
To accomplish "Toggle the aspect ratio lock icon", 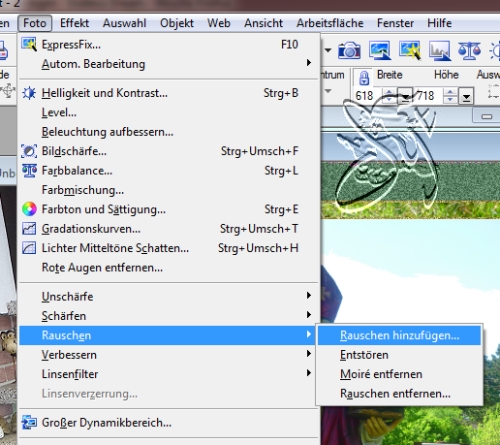I will (x=364, y=78).
